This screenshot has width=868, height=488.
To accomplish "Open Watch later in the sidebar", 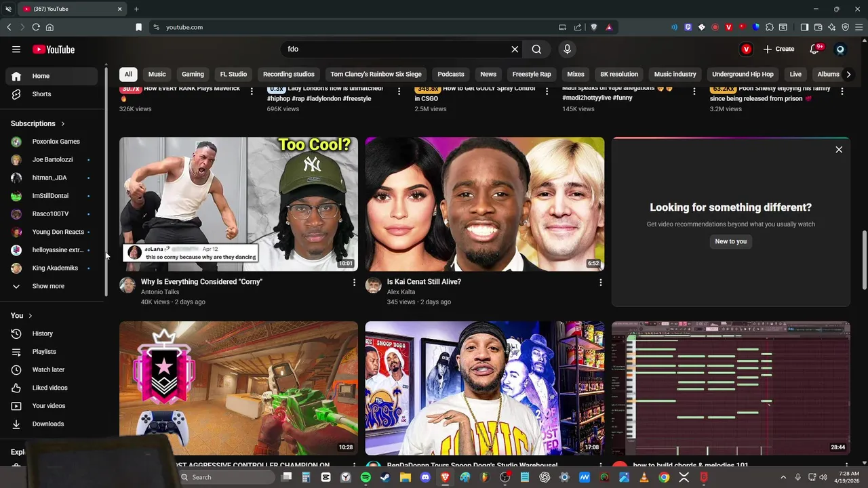I will click(x=52, y=369).
